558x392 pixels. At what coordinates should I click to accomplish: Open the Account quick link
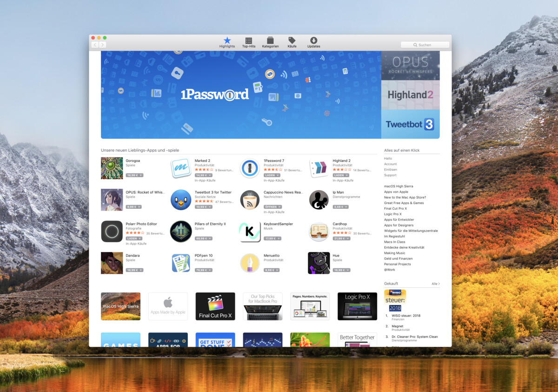[391, 164]
